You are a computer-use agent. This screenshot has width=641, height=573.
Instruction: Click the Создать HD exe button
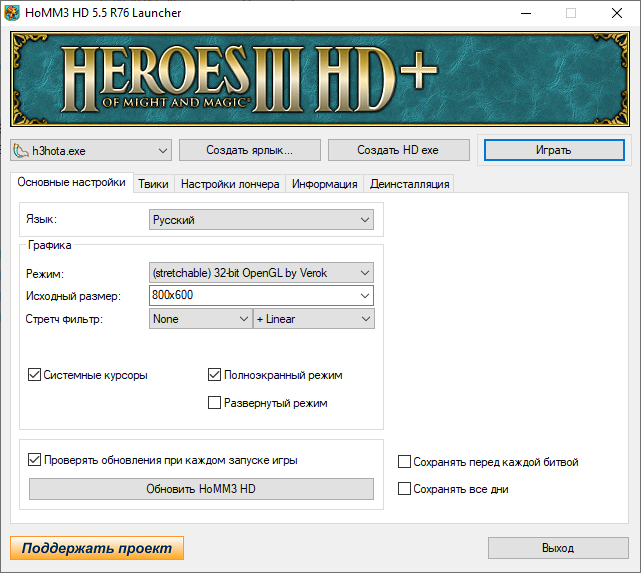click(x=398, y=150)
